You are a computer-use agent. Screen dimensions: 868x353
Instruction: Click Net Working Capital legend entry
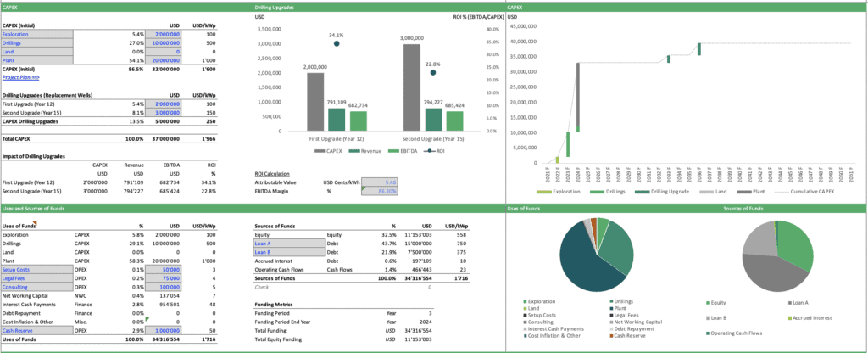(x=637, y=322)
